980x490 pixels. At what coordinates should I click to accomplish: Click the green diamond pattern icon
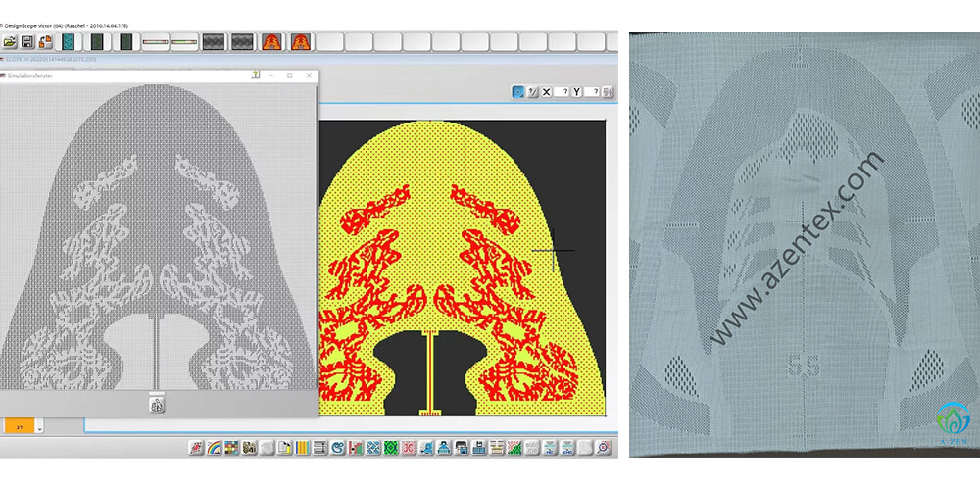click(390, 448)
